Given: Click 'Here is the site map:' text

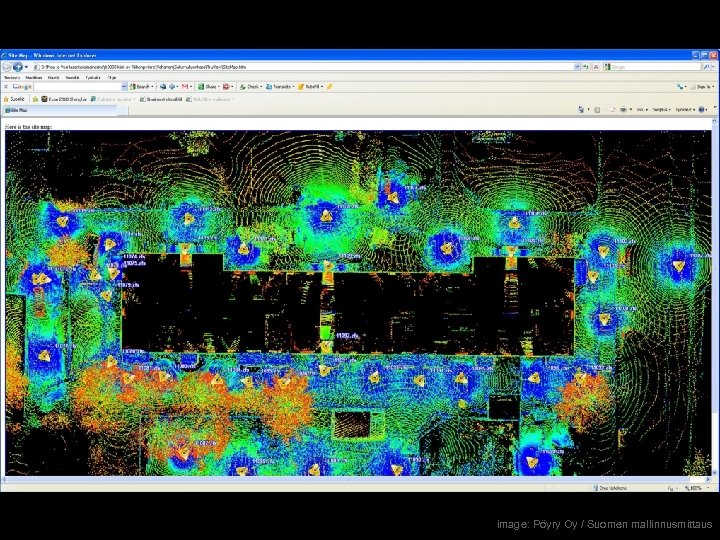Looking at the screenshot, I should [x=28, y=127].
